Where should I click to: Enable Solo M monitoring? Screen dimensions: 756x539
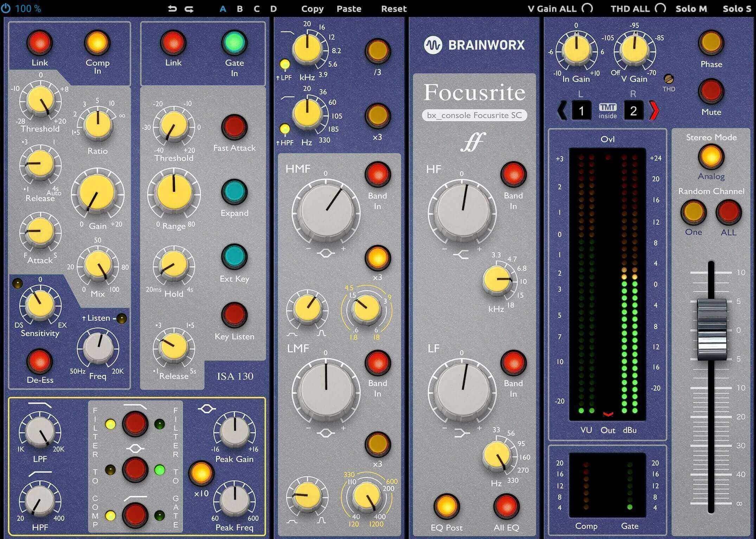click(x=691, y=9)
